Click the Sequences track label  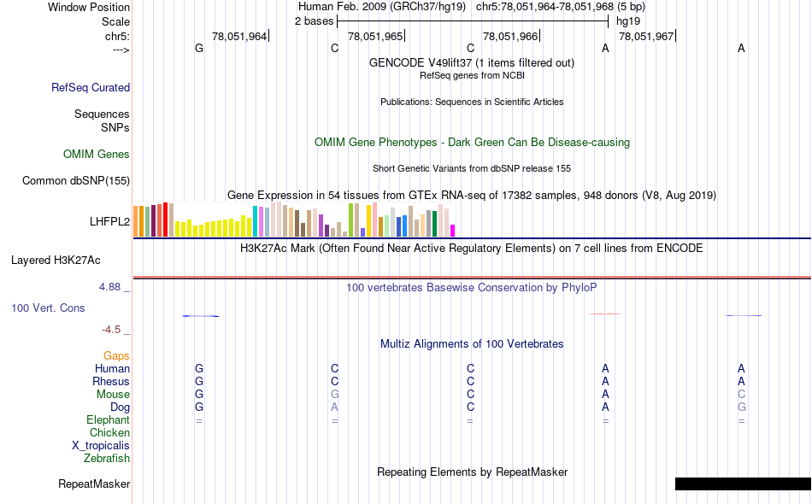pyautogui.click(x=102, y=114)
